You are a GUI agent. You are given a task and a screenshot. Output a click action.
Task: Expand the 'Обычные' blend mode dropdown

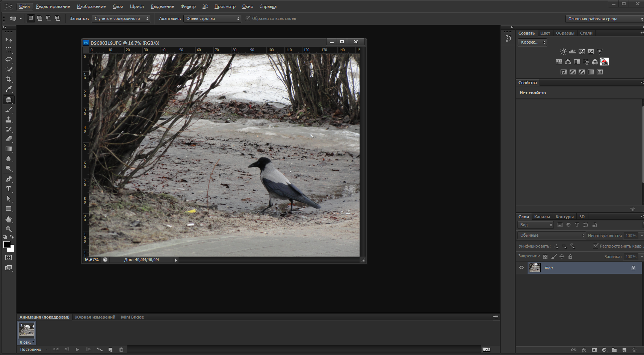pos(551,236)
